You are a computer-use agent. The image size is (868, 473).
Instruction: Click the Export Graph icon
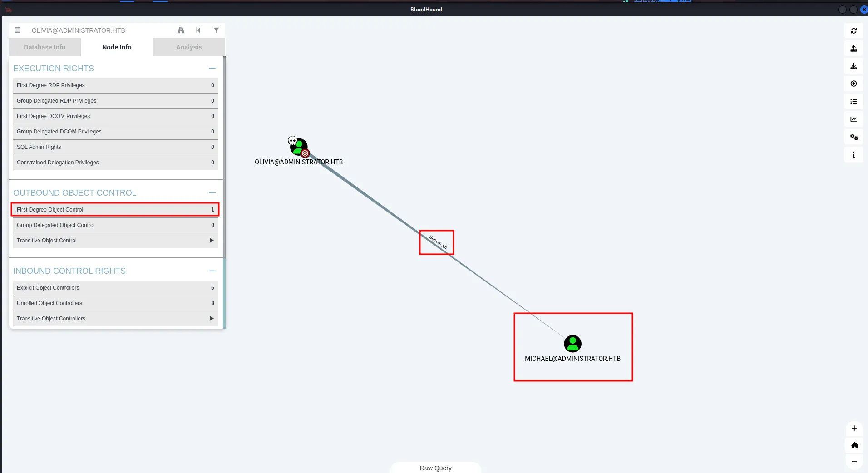point(853,49)
